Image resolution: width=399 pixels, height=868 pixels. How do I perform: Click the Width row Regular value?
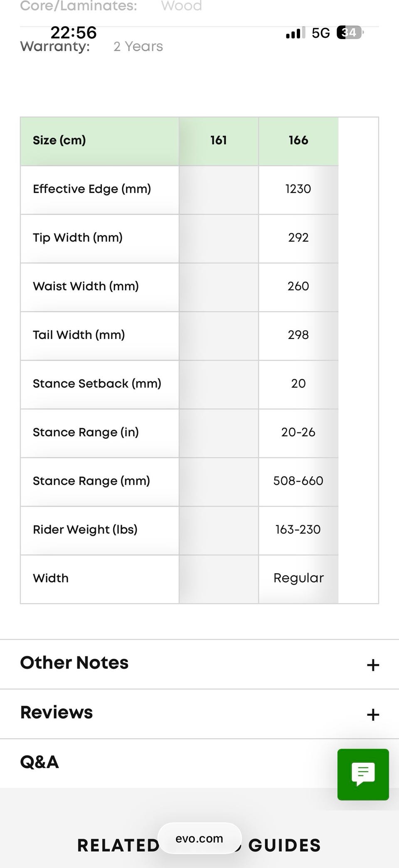point(298,578)
